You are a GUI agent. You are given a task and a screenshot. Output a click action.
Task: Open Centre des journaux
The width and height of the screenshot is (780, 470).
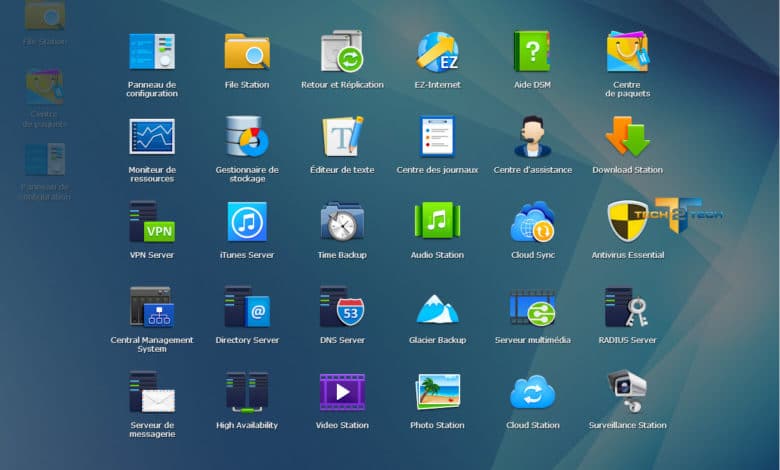point(437,136)
